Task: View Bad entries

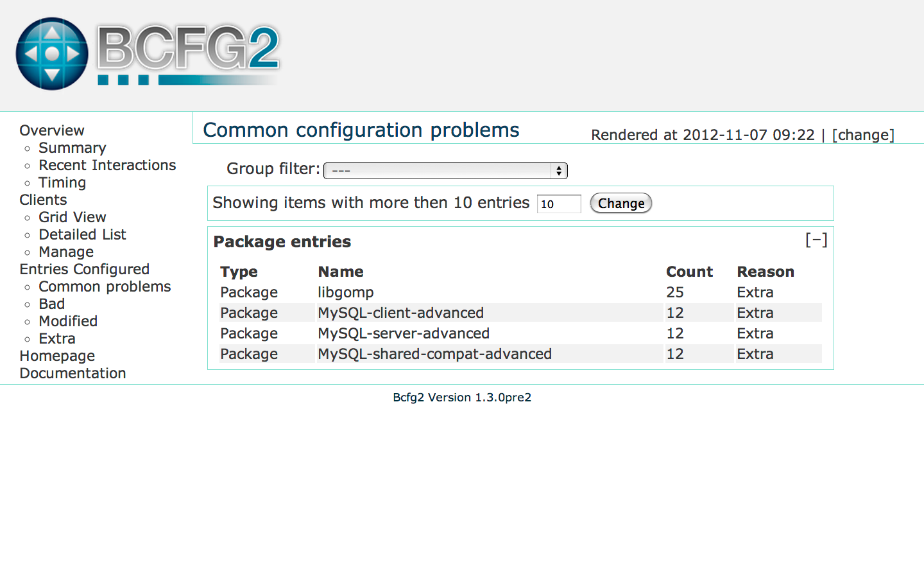Action: click(52, 304)
